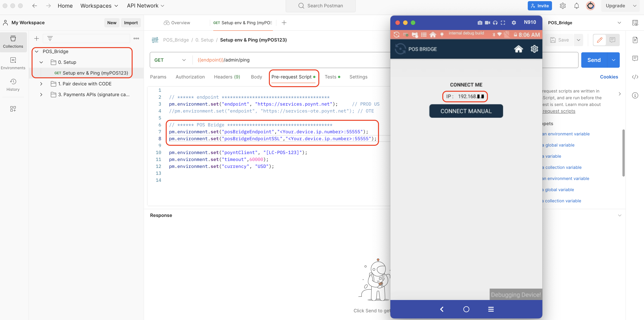The height and width of the screenshot is (320, 644).
Task: Expand the 1. Pair device with CODE folder
Action: [41, 84]
